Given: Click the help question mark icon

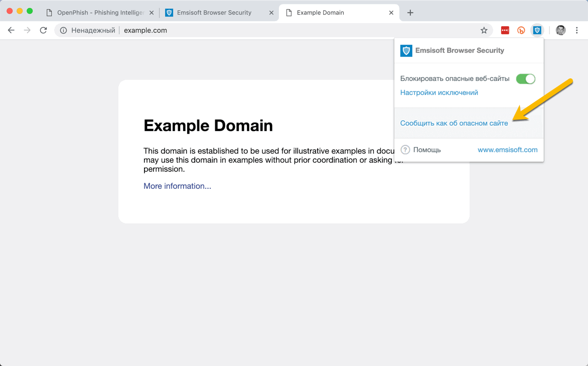Looking at the screenshot, I should coord(405,150).
